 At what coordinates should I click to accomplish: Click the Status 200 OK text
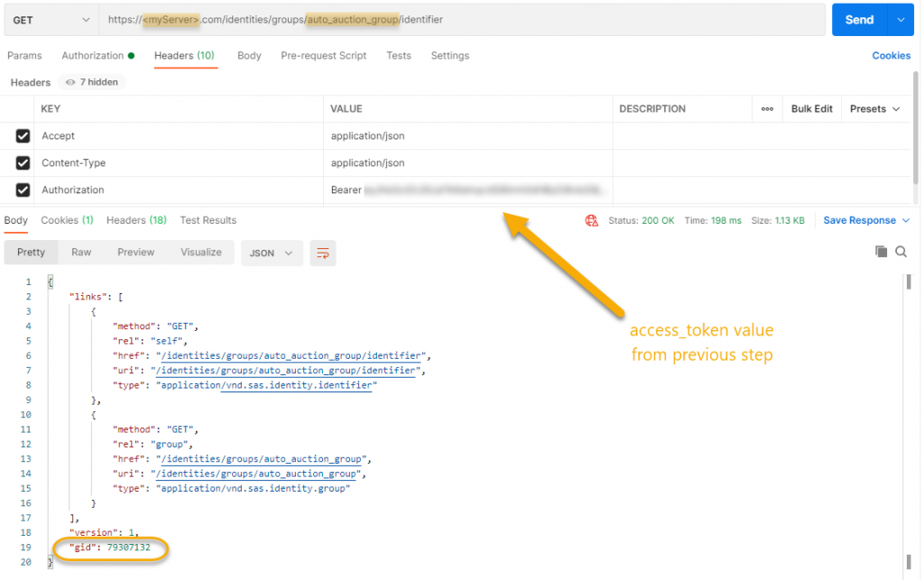tap(642, 221)
